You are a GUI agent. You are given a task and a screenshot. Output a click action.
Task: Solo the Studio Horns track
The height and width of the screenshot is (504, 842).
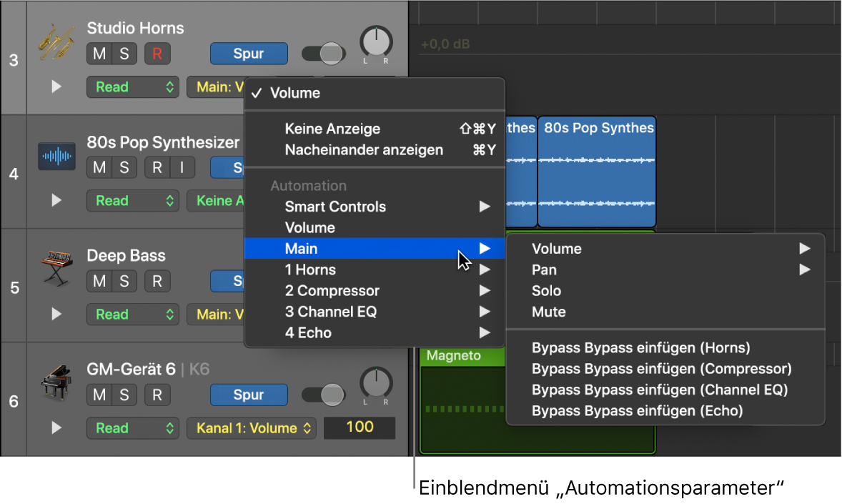point(124,54)
